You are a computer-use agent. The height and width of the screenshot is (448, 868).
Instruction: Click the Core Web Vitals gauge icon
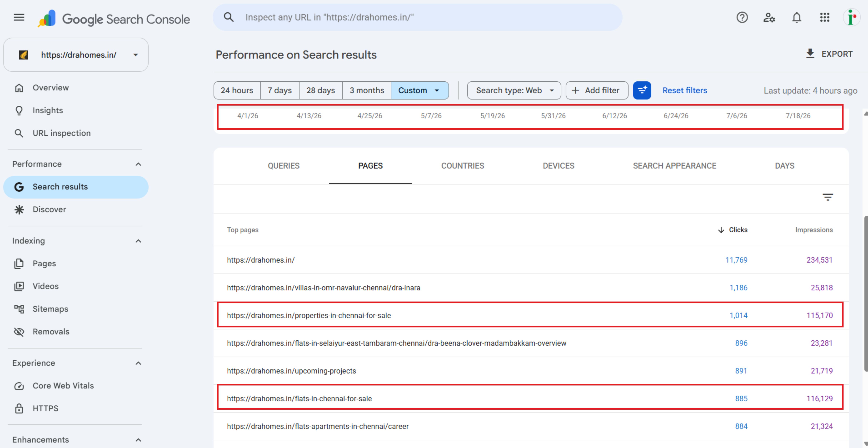tap(19, 386)
